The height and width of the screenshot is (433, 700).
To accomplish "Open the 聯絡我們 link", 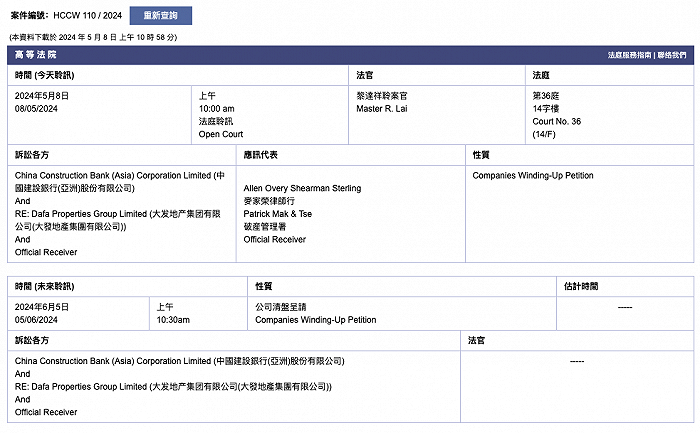I will 674,56.
